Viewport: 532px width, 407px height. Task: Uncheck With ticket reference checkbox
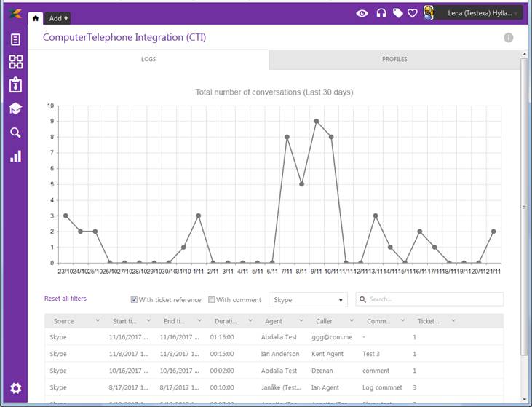coord(135,300)
